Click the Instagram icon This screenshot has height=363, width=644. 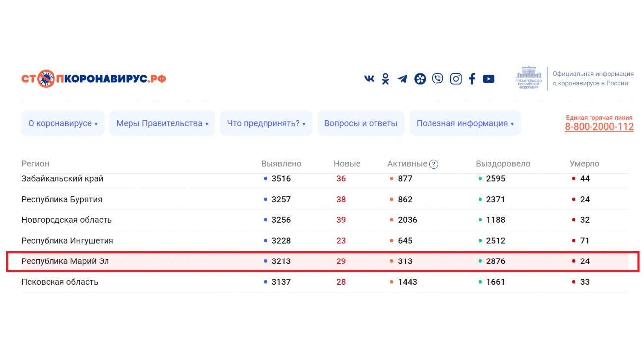click(x=455, y=79)
